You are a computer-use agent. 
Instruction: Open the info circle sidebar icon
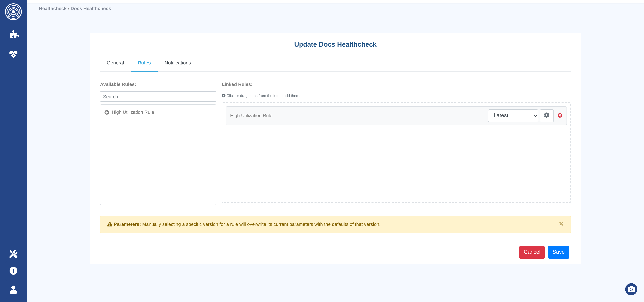13,271
